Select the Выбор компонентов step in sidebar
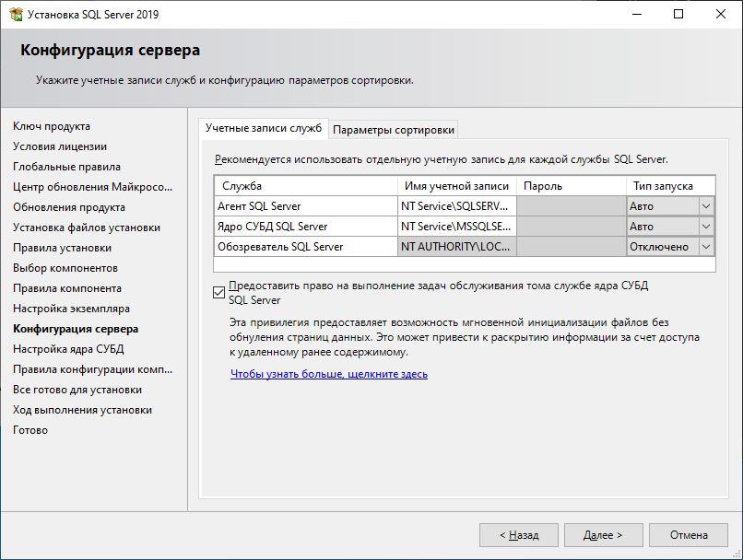This screenshot has width=743, height=560. [x=65, y=268]
